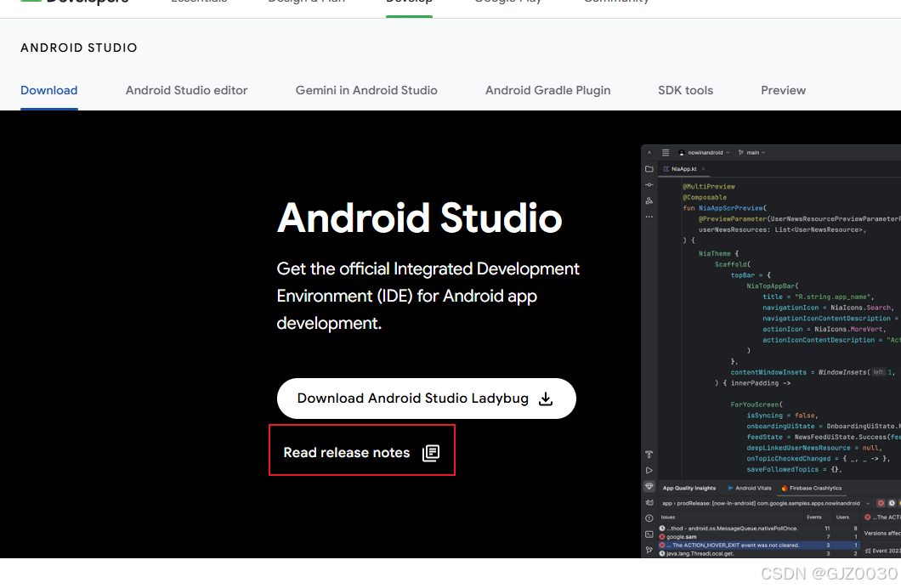This screenshot has width=901, height=588.
Task: Select the SDK tools tab
Action: 685,90
